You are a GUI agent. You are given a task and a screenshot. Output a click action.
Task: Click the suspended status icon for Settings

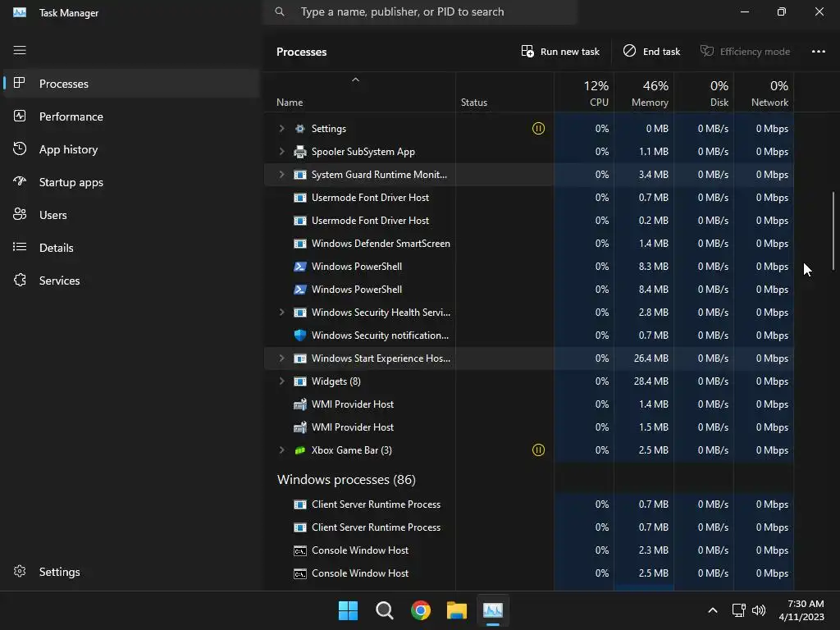pos(538,129)
